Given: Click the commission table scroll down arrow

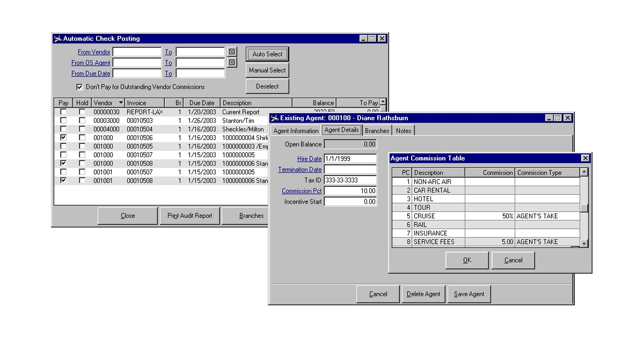Looking at the screenshot, I should coord(584,243).
